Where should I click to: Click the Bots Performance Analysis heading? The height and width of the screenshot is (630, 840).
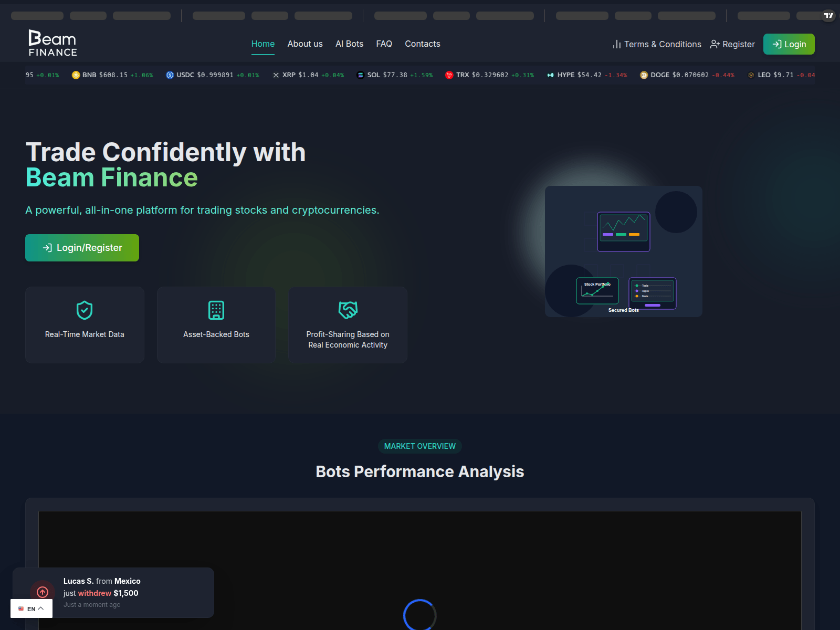coord(420,471)
